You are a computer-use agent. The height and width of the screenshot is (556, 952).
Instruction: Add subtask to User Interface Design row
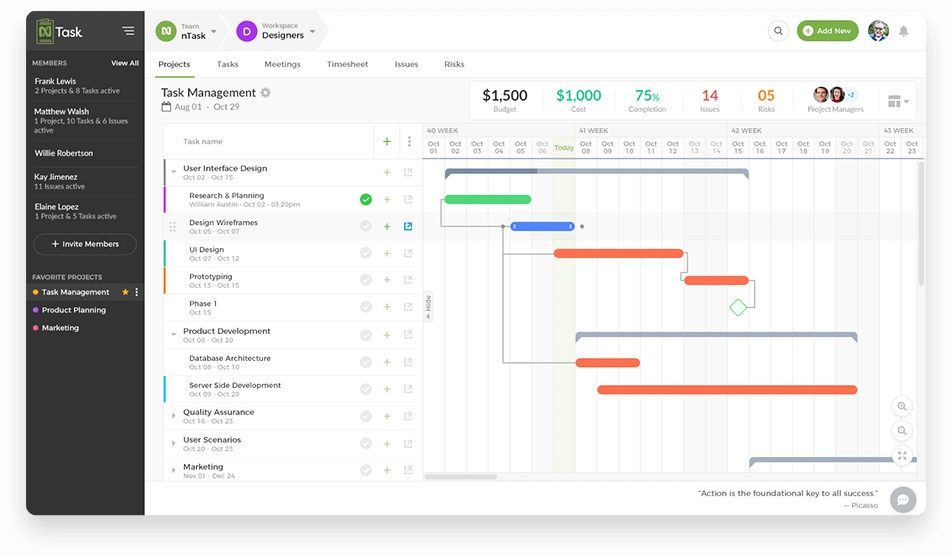(387, 172)
